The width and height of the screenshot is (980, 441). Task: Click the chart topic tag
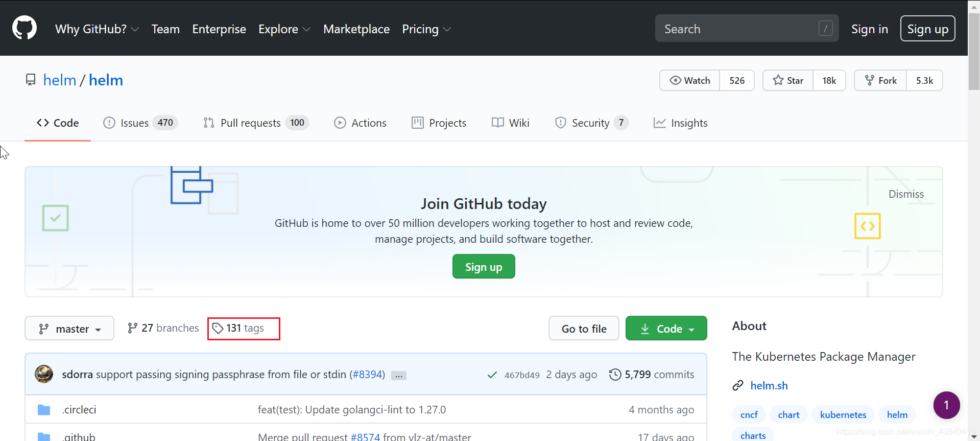tap(788, 414)
